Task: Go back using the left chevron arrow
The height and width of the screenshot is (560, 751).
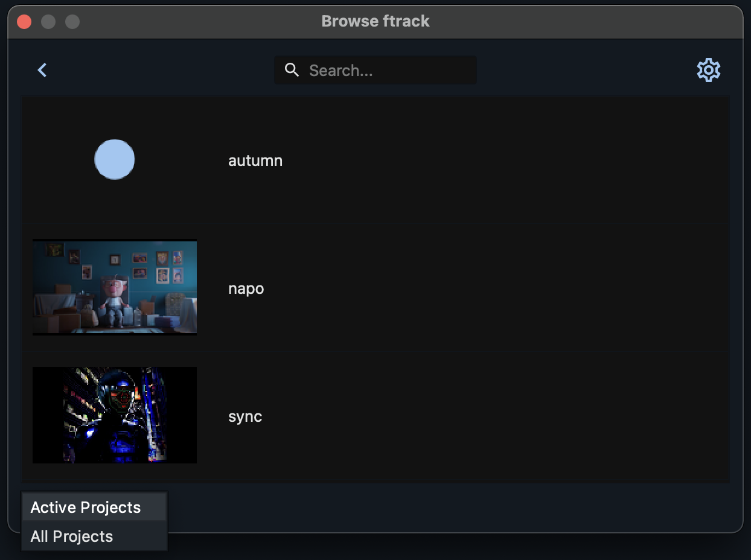Action: click(42, 70)
